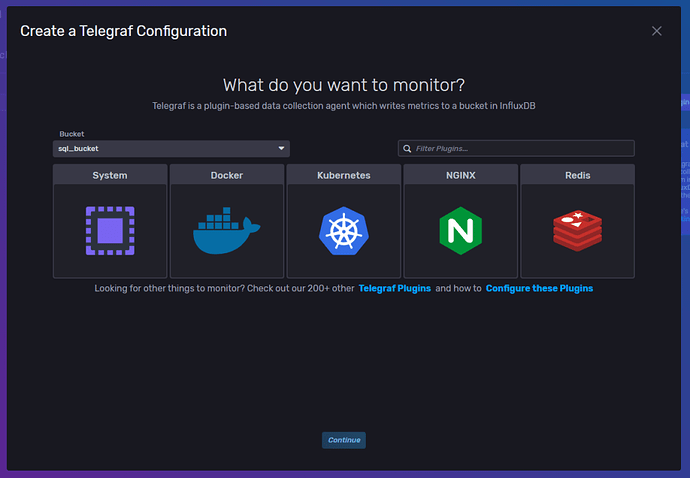Screen dimensions: 690x478
Task: Click the Docker card header label
Action: coord(227,175)
